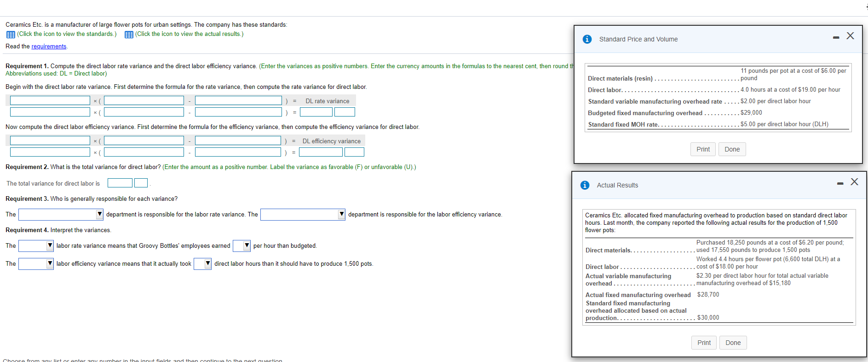The image size is (868, 362).
Task: Click '$2.00 per direct labor hour' text
Action: tap(776, 101)
